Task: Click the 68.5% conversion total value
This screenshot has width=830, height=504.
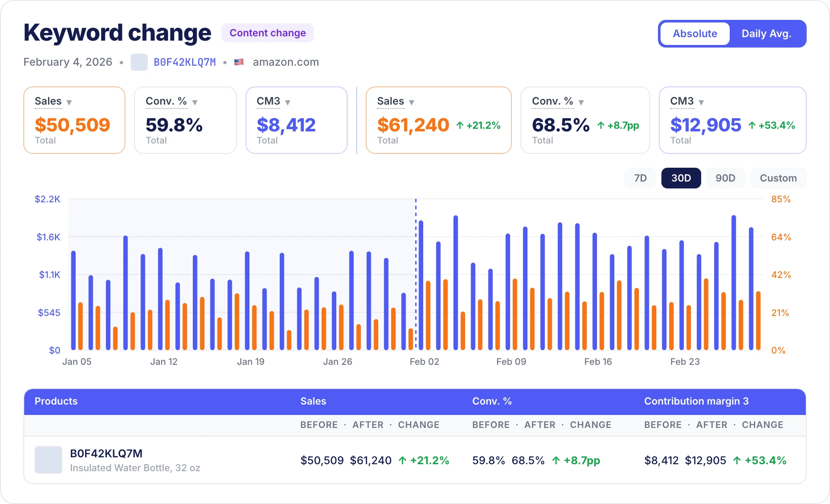Action: click(561, 125)
